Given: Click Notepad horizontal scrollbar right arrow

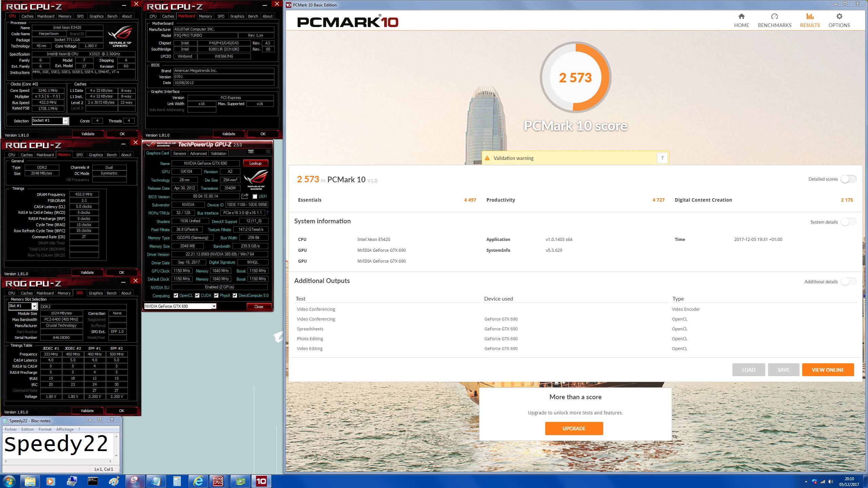Looking at the screenshot, I should tap(110, 461).
